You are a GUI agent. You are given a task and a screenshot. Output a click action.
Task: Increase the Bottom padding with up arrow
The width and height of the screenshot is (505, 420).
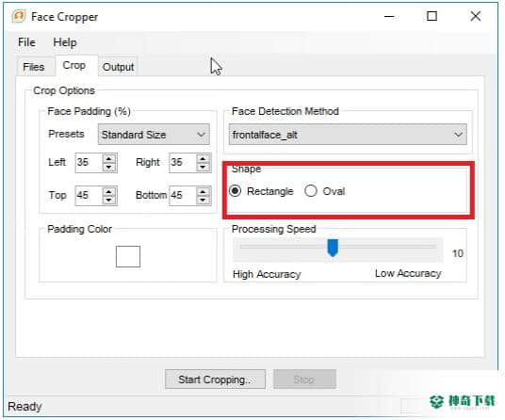[x=203, y=191]
